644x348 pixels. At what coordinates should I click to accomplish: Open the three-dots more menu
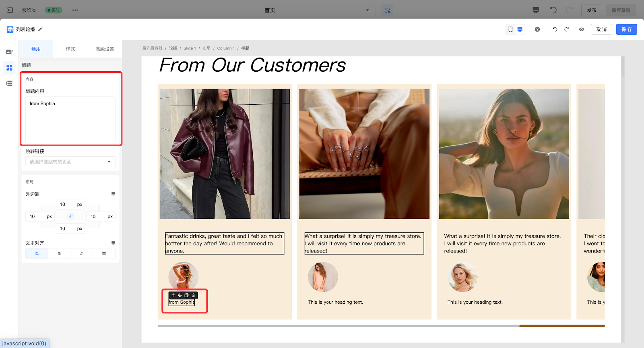tap(75, 10)
